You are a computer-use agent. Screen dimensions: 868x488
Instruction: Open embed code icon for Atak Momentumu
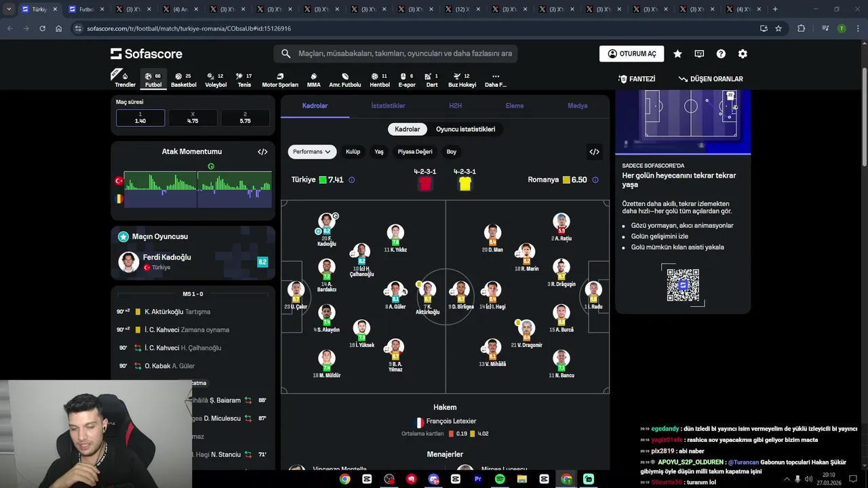point(262,152)
